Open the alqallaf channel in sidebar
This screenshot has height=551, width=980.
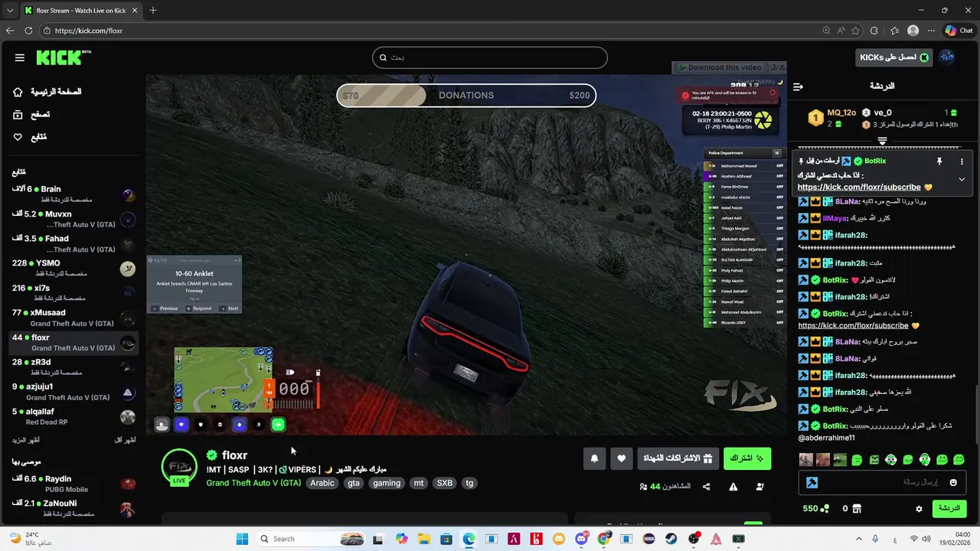click(x=73, y=416)
